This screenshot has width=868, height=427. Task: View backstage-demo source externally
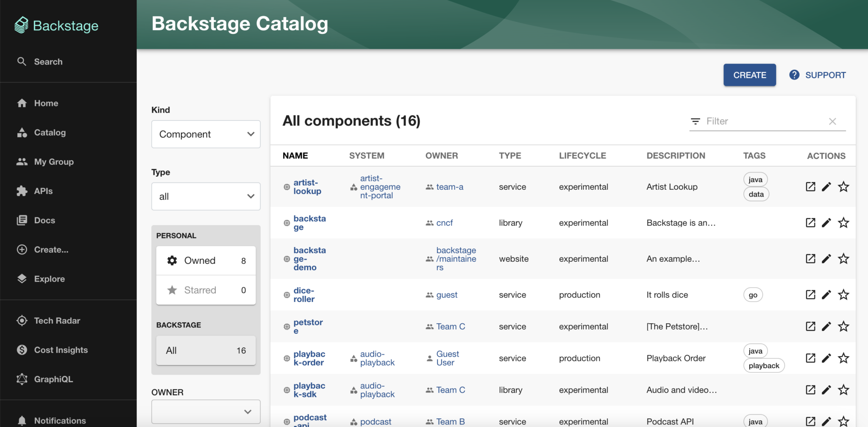click(810, 259)
